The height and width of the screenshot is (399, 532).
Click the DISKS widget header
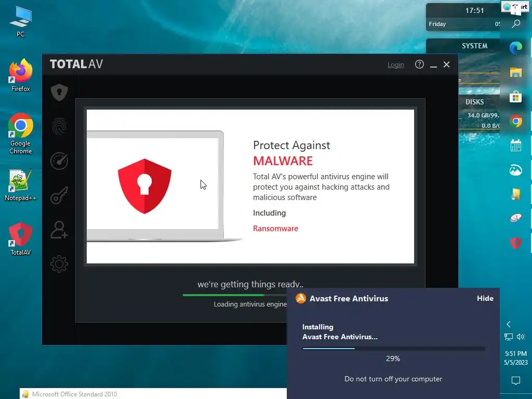point(475,102)
